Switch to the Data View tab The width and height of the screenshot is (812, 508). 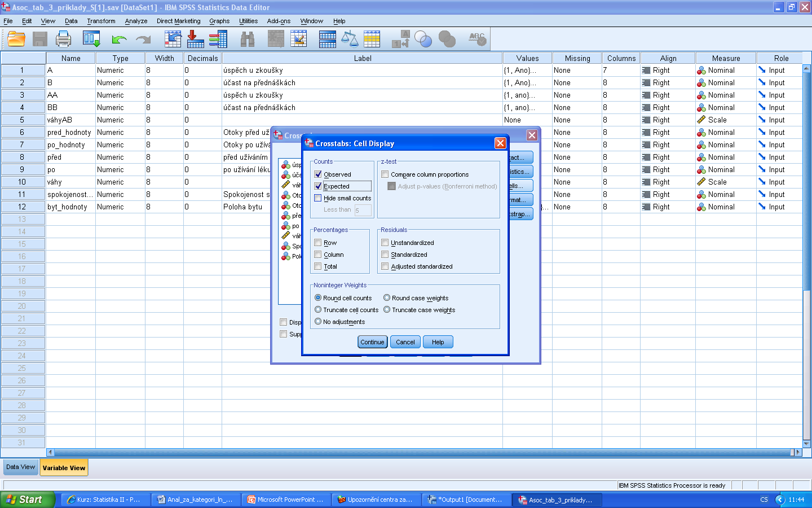tap(21, 467)
